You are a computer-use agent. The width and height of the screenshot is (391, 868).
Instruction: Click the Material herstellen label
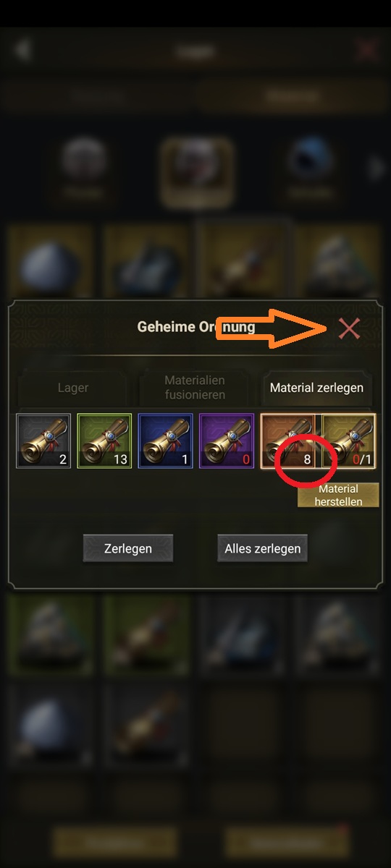pyautogui.click(x=338, y=495)
